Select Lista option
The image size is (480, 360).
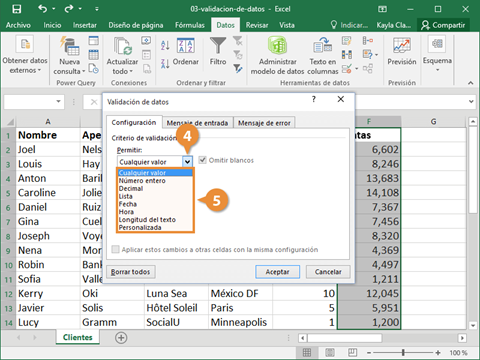click(155, 196)
